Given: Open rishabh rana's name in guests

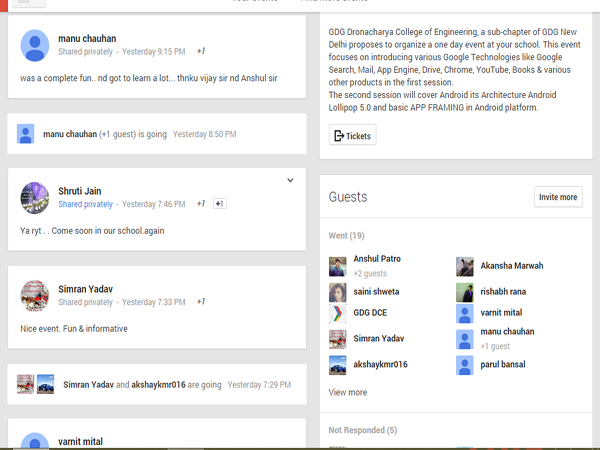Looking at the screenshot, I should click(x=503, y=292).
